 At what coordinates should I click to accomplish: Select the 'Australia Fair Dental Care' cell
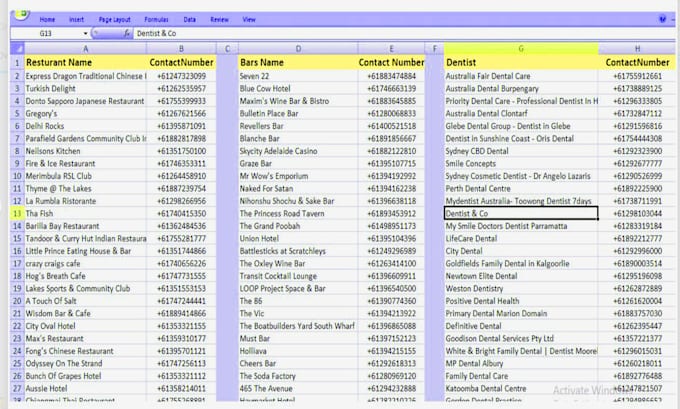pyautogui.click(x=521, y=76)
